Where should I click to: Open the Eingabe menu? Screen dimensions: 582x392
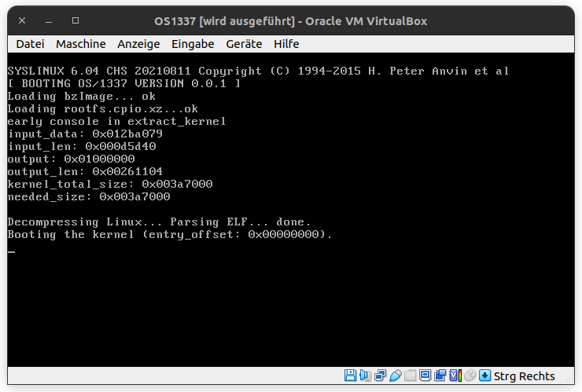193,44
